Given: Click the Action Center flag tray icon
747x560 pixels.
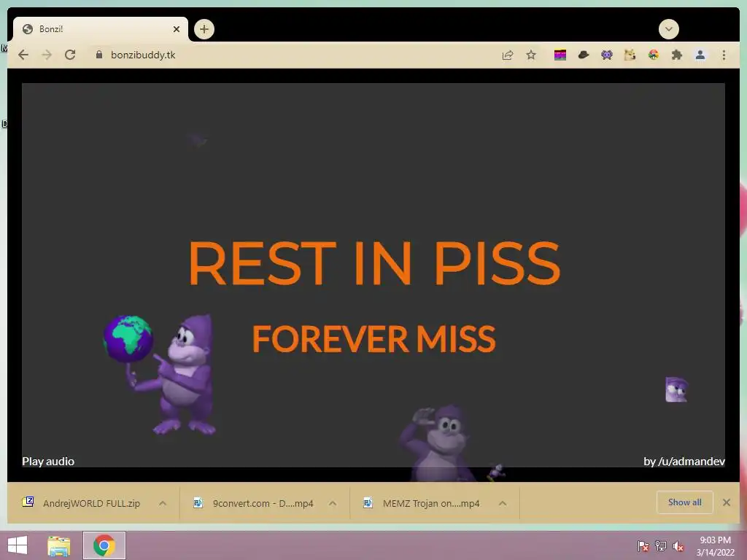Looking at the screenshot, I should click(x=643, y=545).
